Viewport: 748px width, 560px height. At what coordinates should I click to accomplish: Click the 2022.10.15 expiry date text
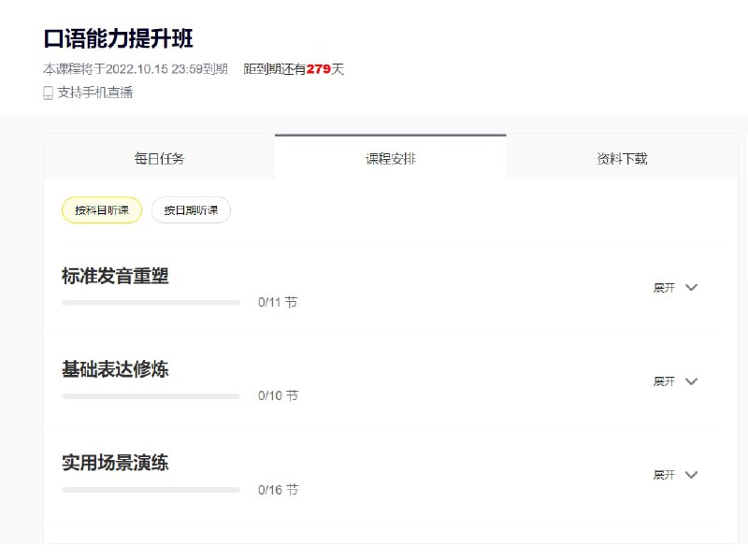(x=137, y=69)
